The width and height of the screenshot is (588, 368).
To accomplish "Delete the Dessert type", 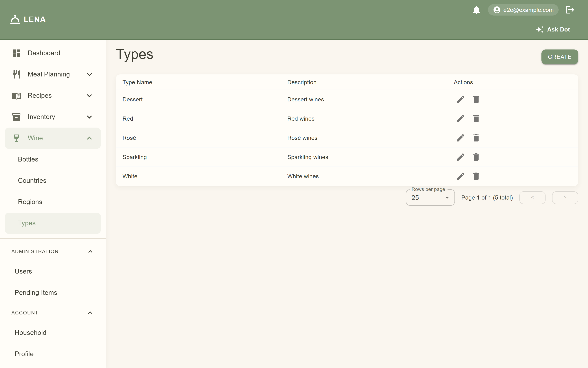I will pos(476,99).
